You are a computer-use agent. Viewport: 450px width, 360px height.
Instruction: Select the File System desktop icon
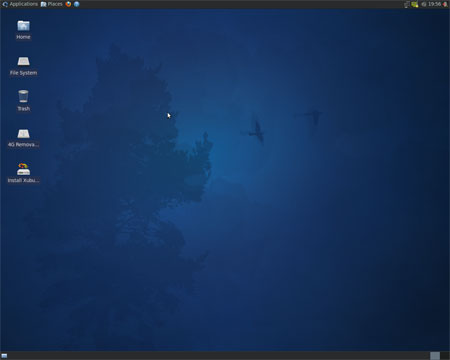[23, 66]
